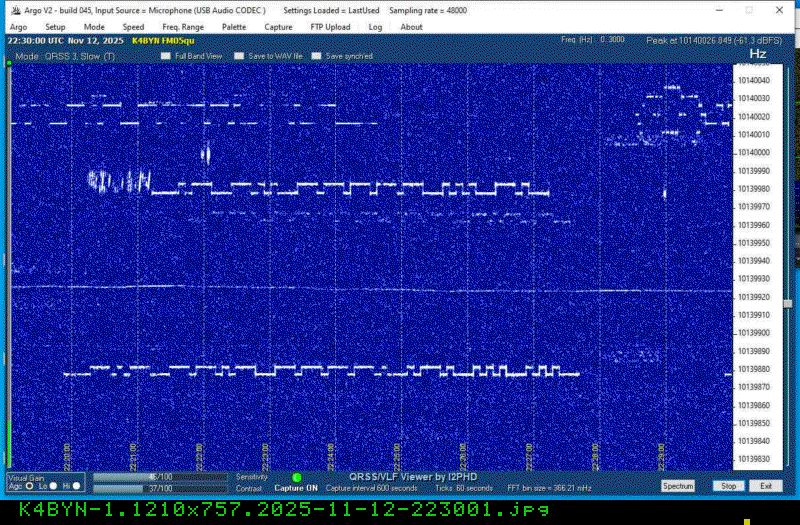Open the Capture menu
The width and height of the screenshot is (800, 525).
point(279,27)
